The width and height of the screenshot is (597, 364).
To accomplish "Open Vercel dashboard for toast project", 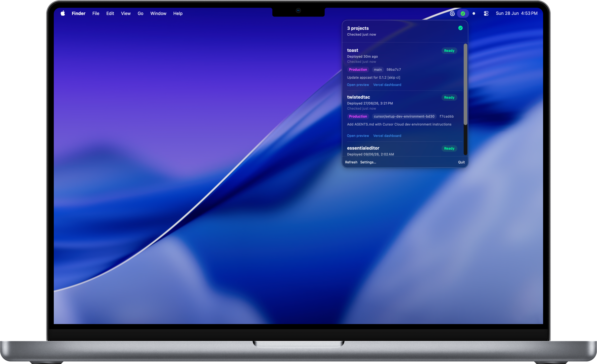I will [387, 85].
